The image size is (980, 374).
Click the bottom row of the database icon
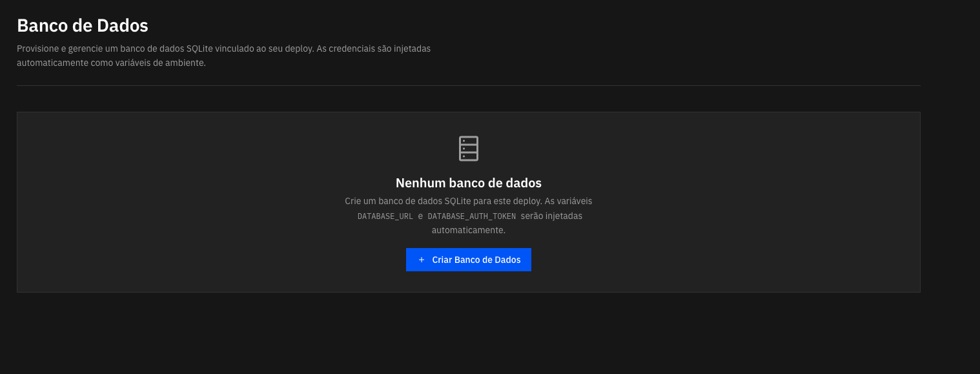point(469,155)
